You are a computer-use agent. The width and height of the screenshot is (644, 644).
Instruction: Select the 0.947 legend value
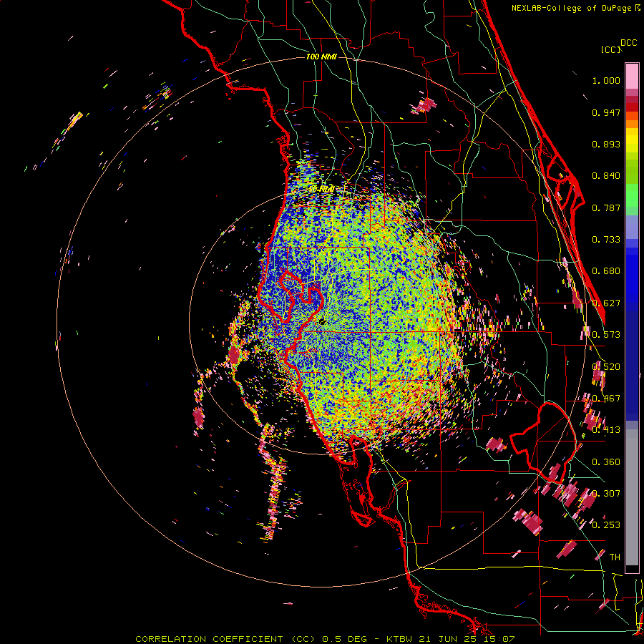(x=606, y=112)
